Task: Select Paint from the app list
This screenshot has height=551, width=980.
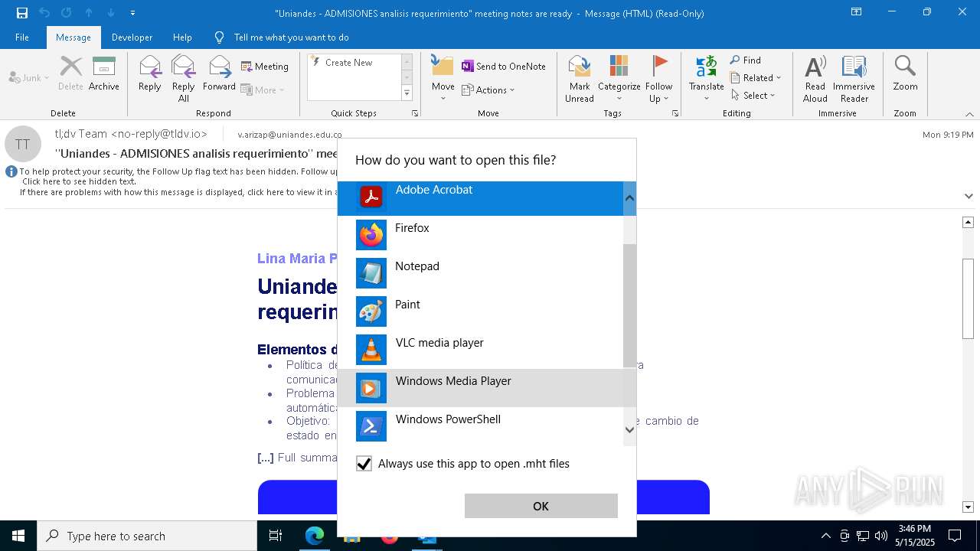Action: point(480,311)
